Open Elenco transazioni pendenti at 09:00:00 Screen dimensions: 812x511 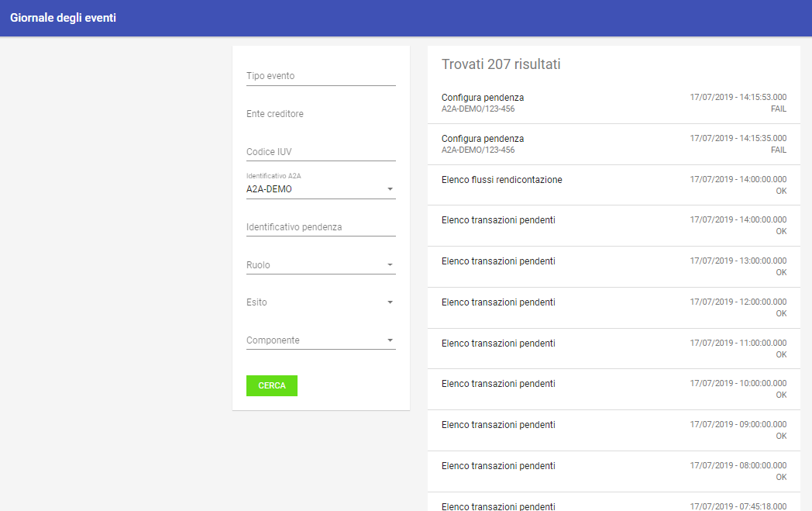pos(614,430)
